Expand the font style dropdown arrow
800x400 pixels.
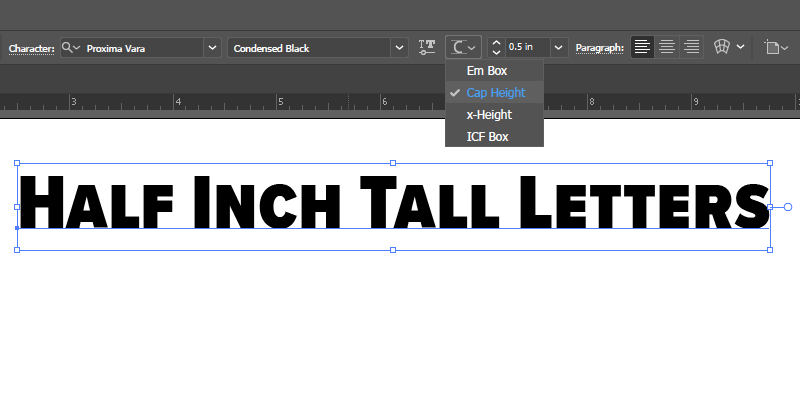pyautogui.click(x=399, y=48)
